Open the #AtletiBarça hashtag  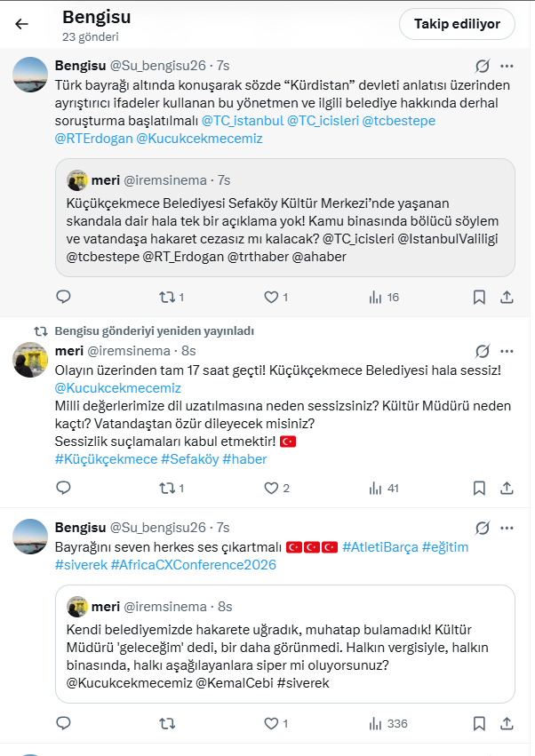point(378,546)
